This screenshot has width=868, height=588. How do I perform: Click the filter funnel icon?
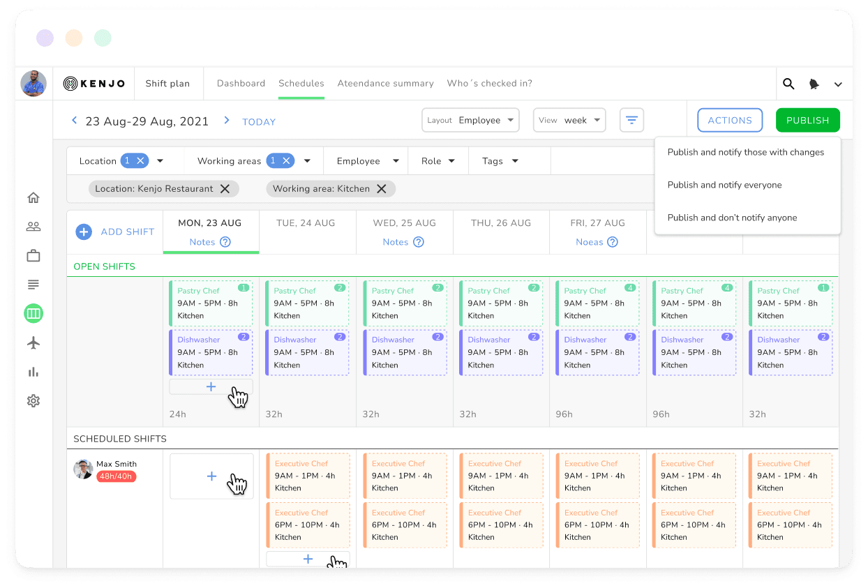pos(631,120)
